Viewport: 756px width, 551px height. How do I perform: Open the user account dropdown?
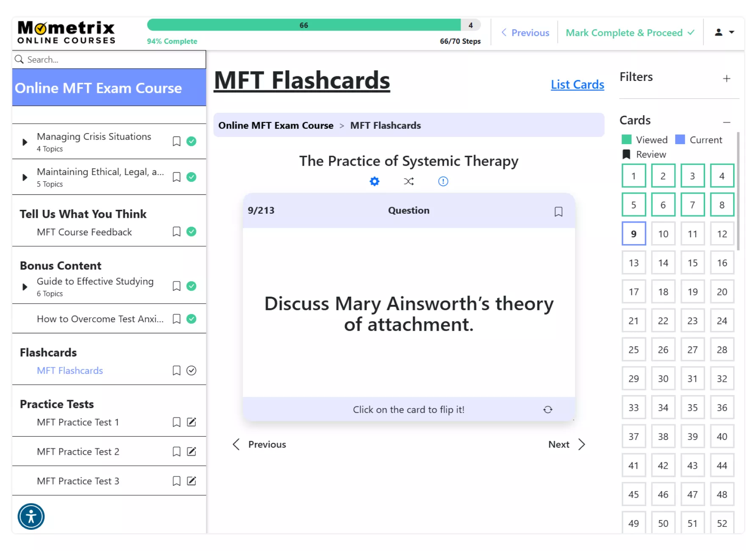[724, 32]
